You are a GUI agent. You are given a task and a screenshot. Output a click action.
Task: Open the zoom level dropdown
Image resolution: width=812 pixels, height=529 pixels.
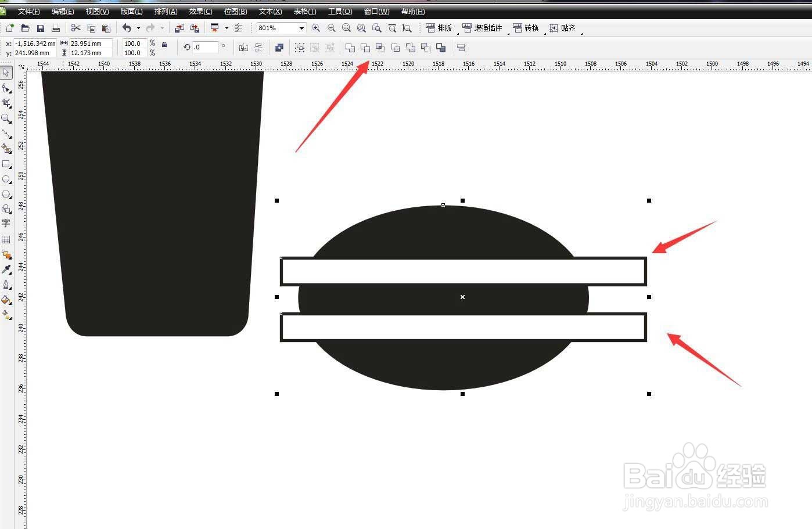(301, 28)
